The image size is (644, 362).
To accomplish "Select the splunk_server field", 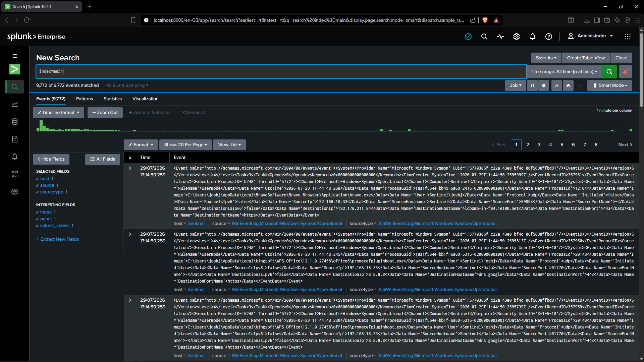I will [55, 226].
